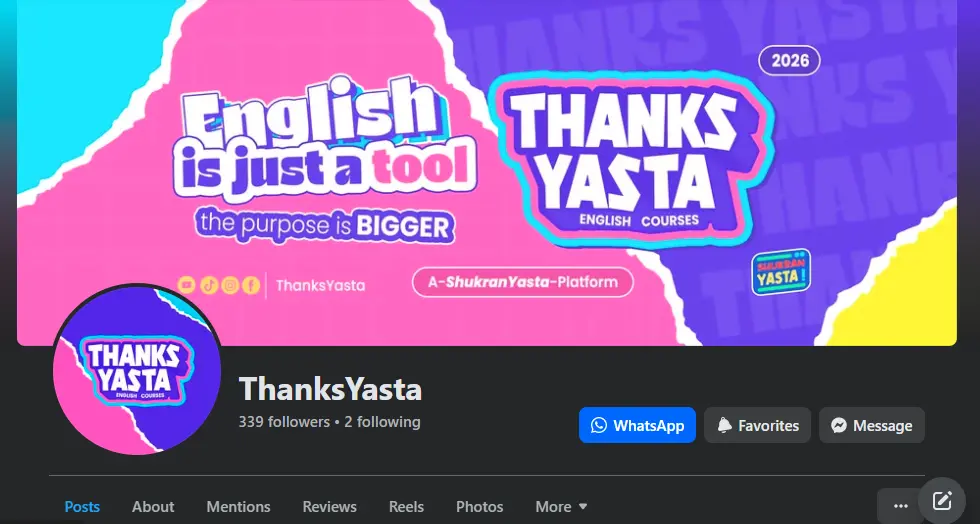Image resolution: width=980 pixels, height=524 pixels.
Task: Click the Instagram icon on the cover banner
Action: tap(230, 285)
